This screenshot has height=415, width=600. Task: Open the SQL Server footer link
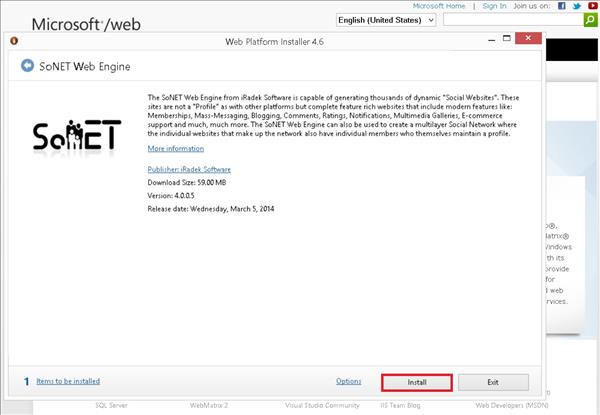point(111,405)
